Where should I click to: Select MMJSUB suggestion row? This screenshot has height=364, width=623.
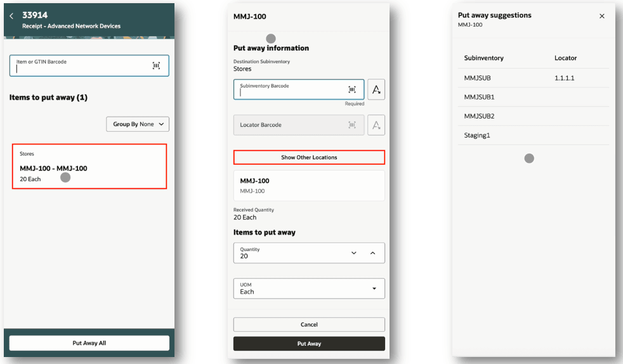pos(533,78)
